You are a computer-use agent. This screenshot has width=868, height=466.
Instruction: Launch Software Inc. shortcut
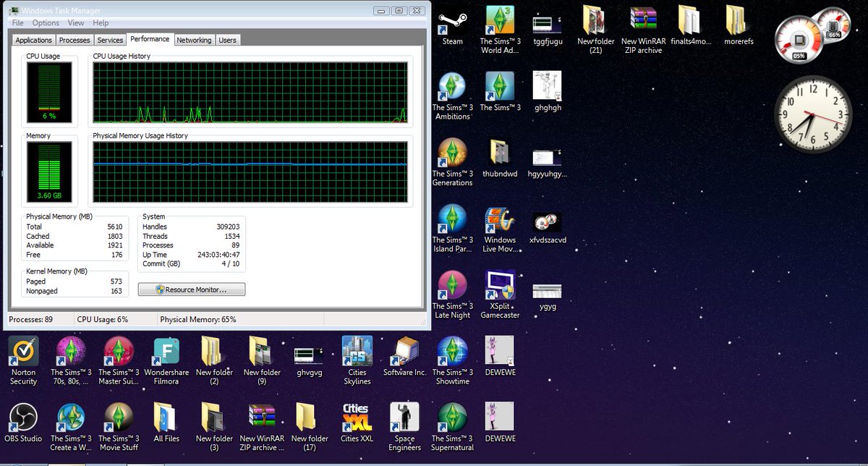pyautogui.click(x=405, y=357)
